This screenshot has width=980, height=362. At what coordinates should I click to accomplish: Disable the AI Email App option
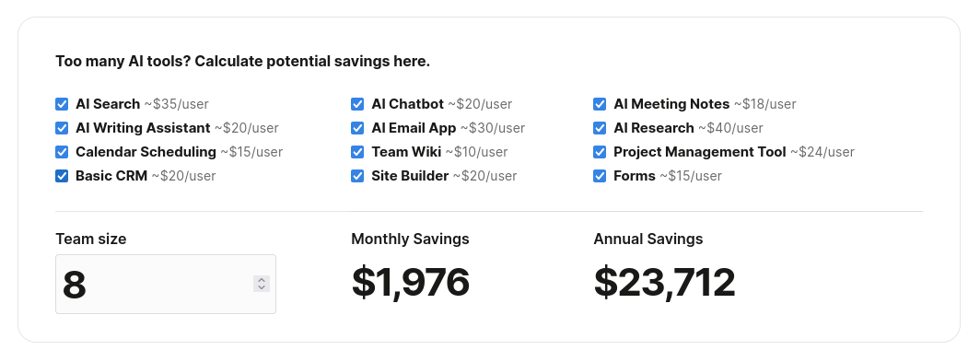(x=356, y=128)
